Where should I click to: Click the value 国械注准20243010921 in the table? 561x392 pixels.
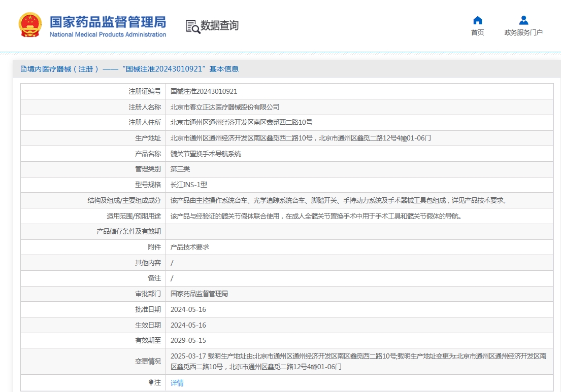pos(204,91)
